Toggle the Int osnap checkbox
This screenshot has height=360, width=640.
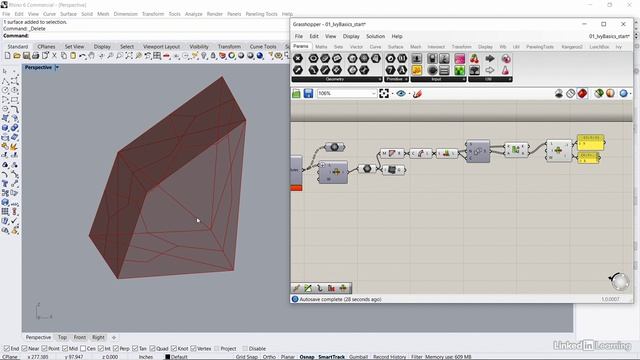click(x=101, y=349)
